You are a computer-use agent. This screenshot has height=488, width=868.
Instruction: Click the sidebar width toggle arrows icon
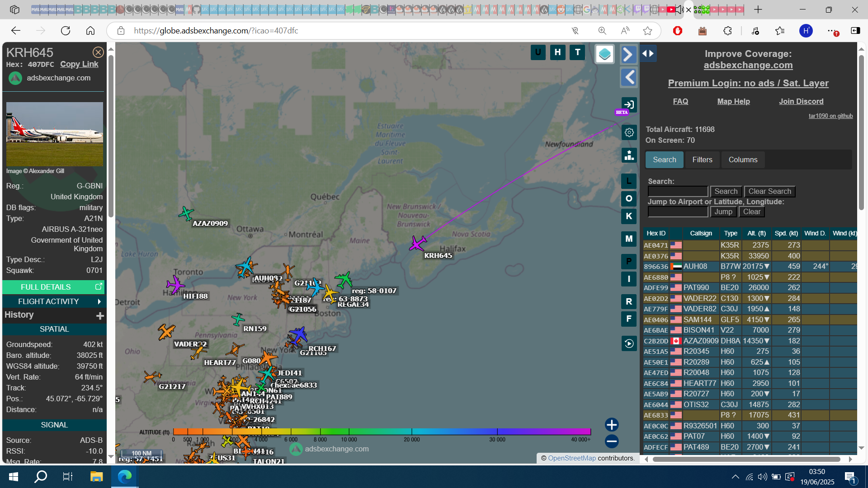coord(648,53)
